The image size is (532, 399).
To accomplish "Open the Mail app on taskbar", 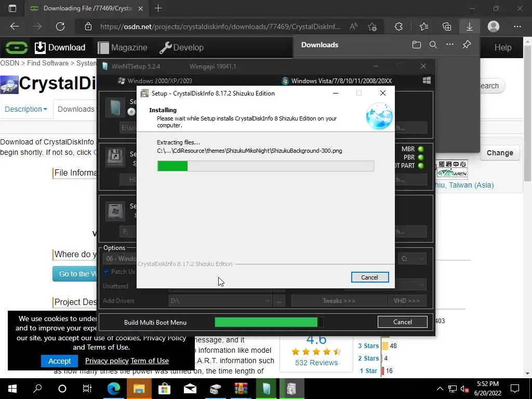I will coord(190,389).
